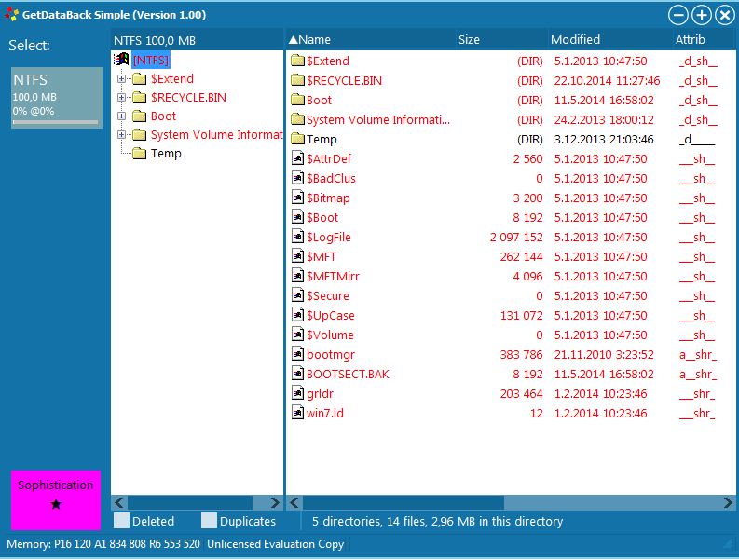Viewport: 739px width, 560px height.
Task: Click the grldr file icon
Action: point(297,393)
